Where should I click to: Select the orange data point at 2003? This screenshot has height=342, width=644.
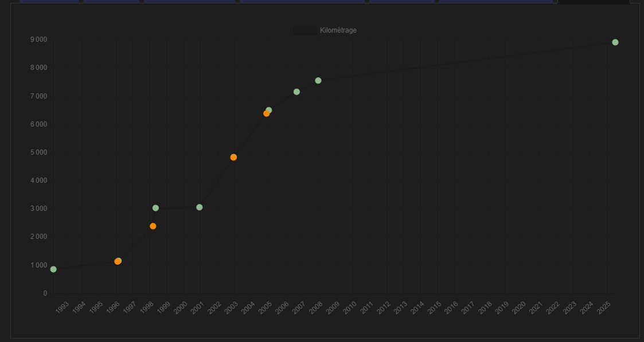[x=233, y=157]
